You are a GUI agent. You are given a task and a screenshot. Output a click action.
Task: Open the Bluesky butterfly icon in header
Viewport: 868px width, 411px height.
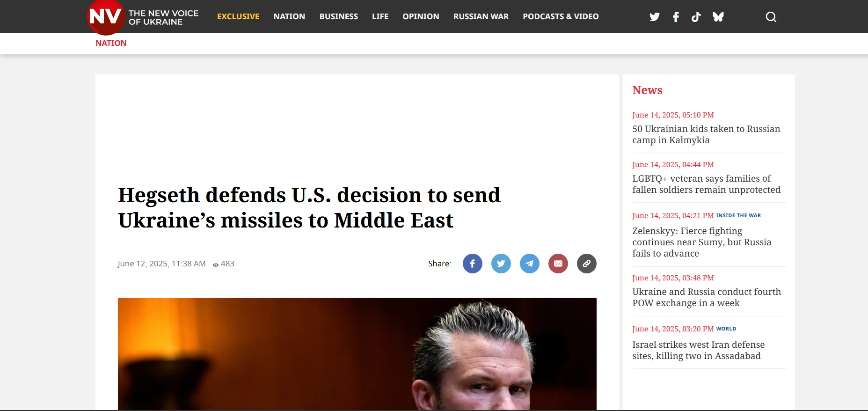[718, 17]
